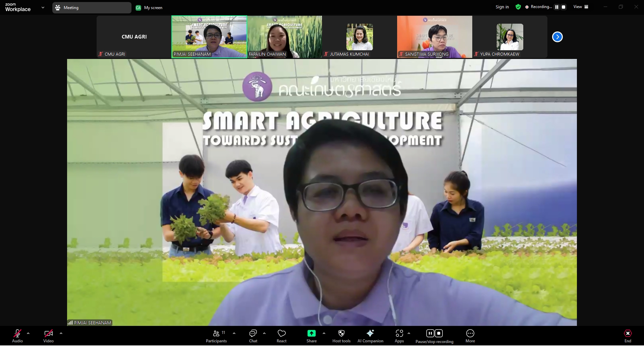This screenshot has height=346, width=644.
Task: Switch to the Meeting tab
Action: (x=92, y=8)
